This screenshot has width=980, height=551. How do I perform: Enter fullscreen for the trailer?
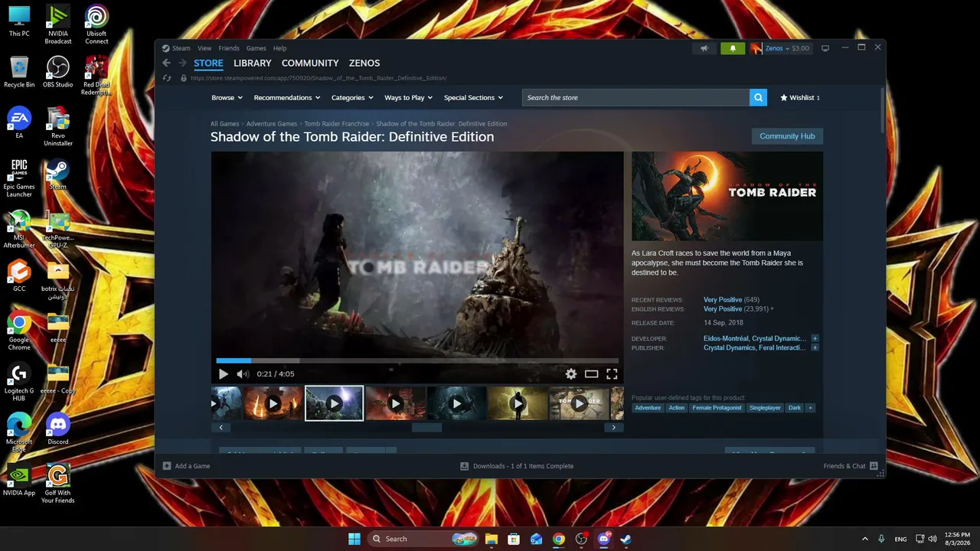click(612, 374)
